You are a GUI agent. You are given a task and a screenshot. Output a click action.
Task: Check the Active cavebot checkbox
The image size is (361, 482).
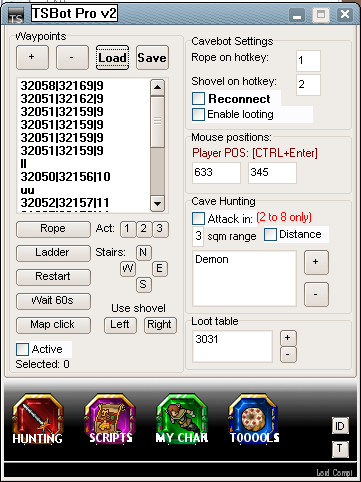click(22, 349)
